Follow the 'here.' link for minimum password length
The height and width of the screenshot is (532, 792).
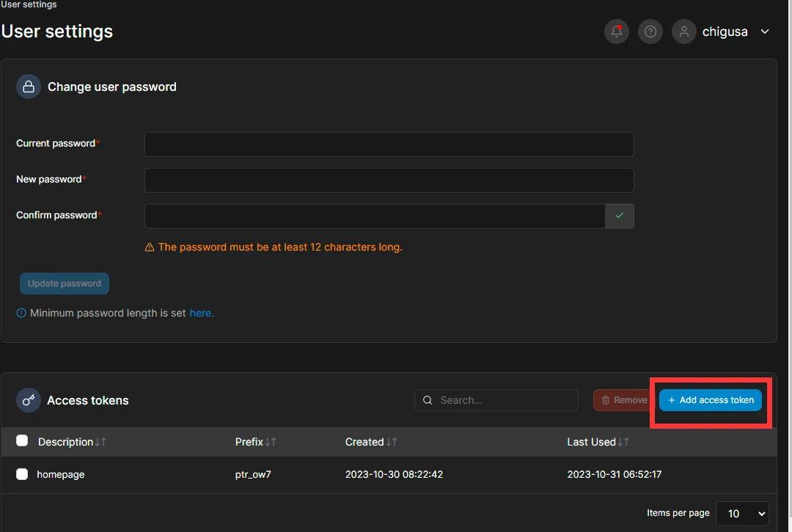coord(202,313)
